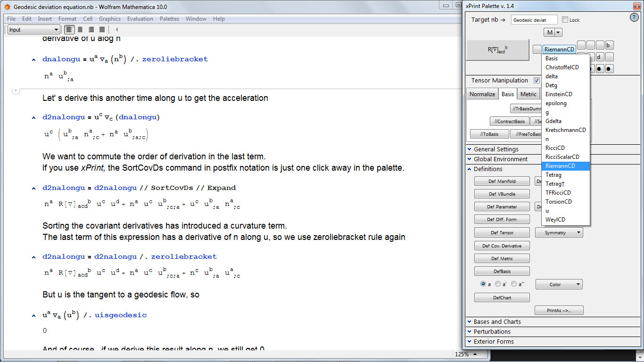Click the Target nb text field
Viewport: 644px width, 362px height.
[x=534, y=20]
